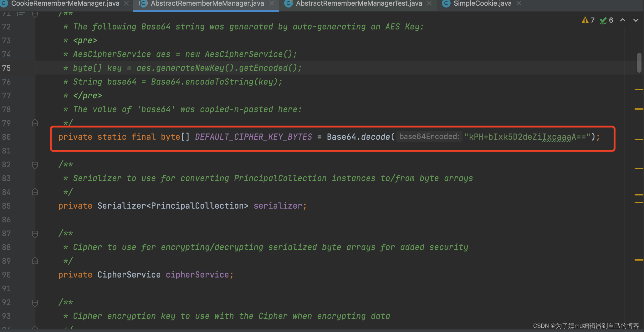Collapse Javadoc fold marker at line 82
The height and width of the screenshot is (332, 644).
(35, 165)
